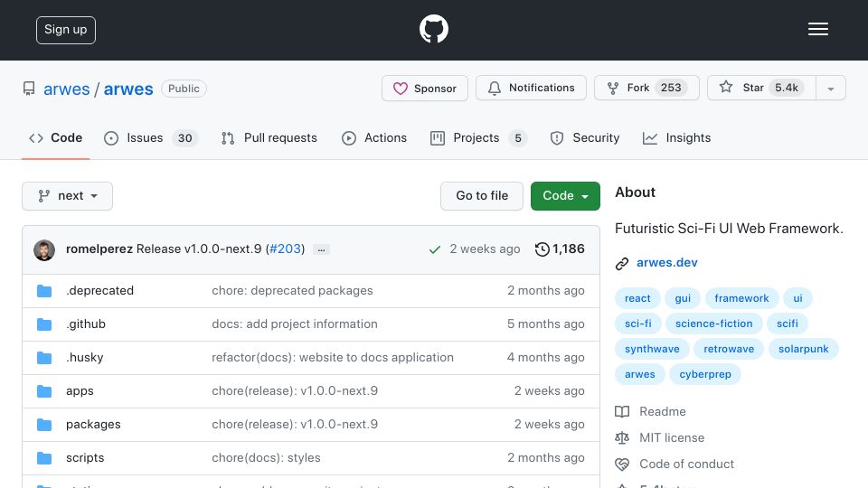Click romelperez's avatar thumbnail
868x488 pixels.
click(x=44, y=250)
